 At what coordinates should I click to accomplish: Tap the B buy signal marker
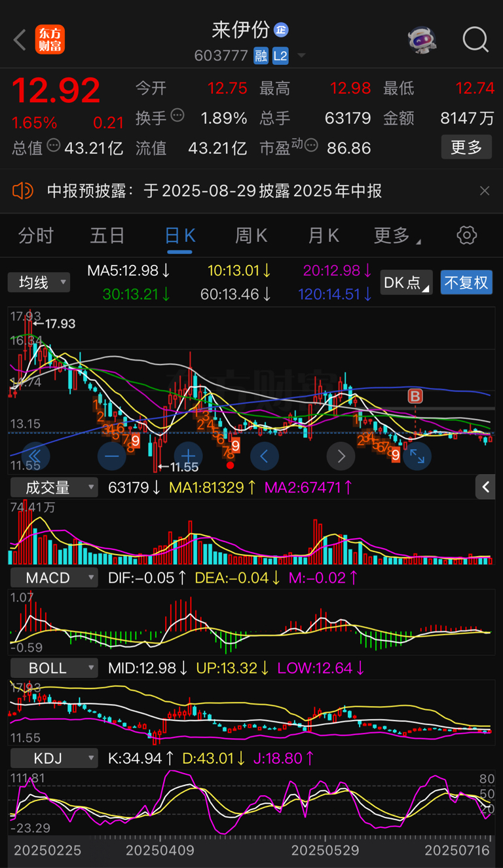(x=415, y=395)
